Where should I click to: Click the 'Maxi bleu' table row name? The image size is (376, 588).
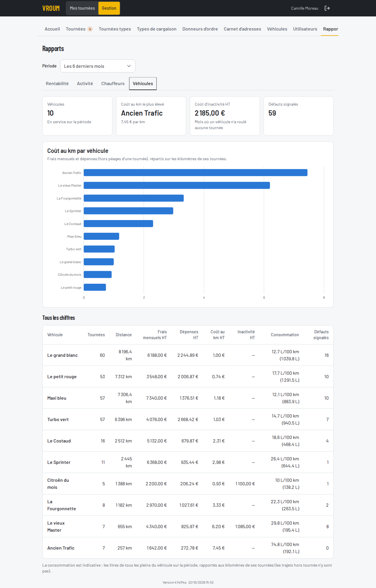[57, 398]
